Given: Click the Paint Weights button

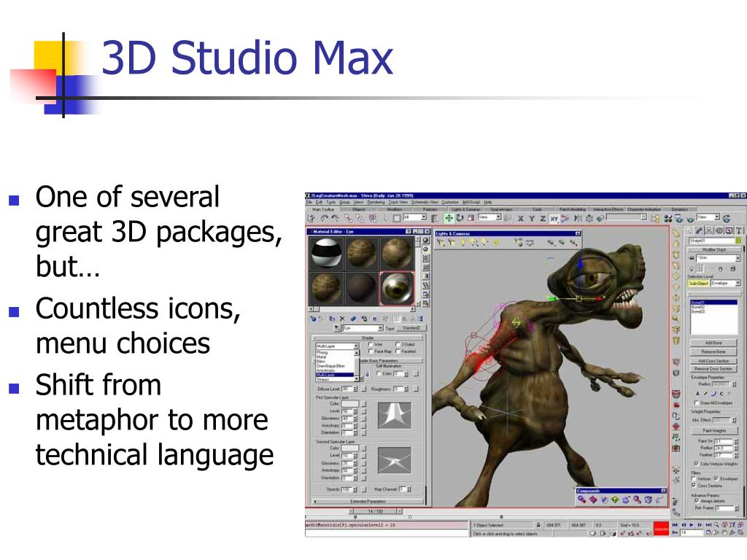Looking at the screenshot, I should coord(714,430).
